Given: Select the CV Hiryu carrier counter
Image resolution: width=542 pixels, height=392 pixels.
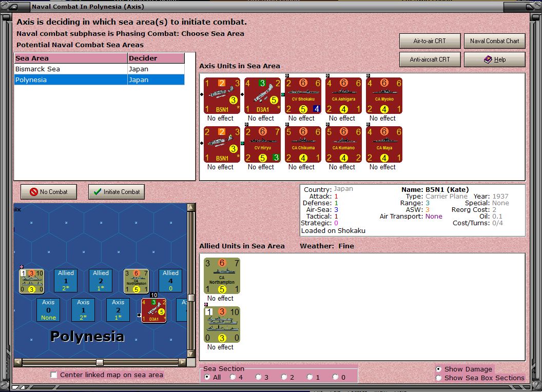Looking at the screenshot, I should [262, 144].
